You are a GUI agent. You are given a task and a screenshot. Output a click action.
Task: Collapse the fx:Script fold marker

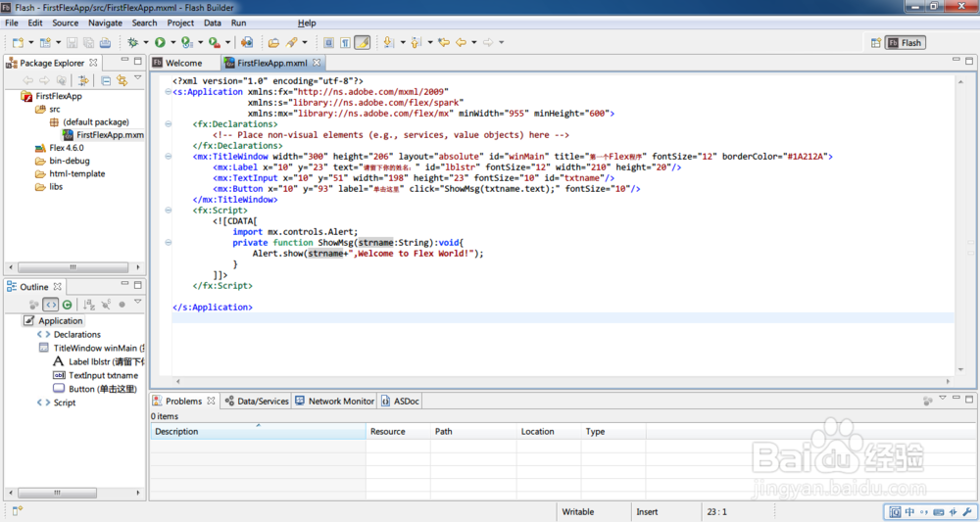coord(169,211)
